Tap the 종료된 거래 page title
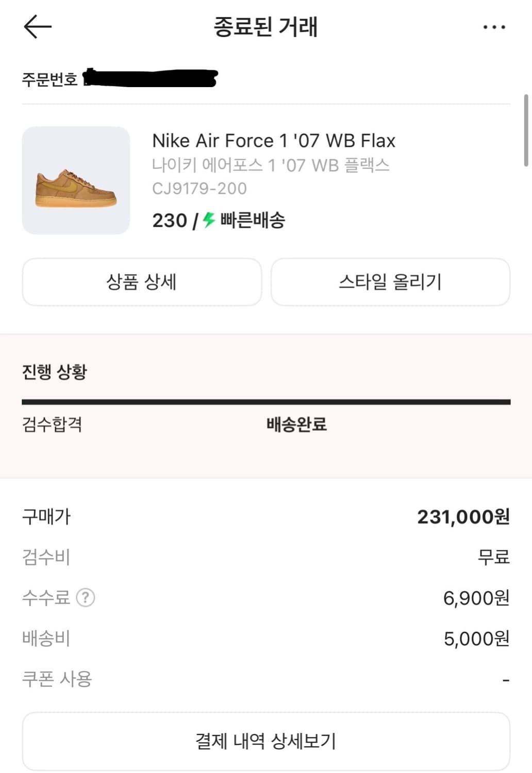532x773 pixels. pos(266,27)
